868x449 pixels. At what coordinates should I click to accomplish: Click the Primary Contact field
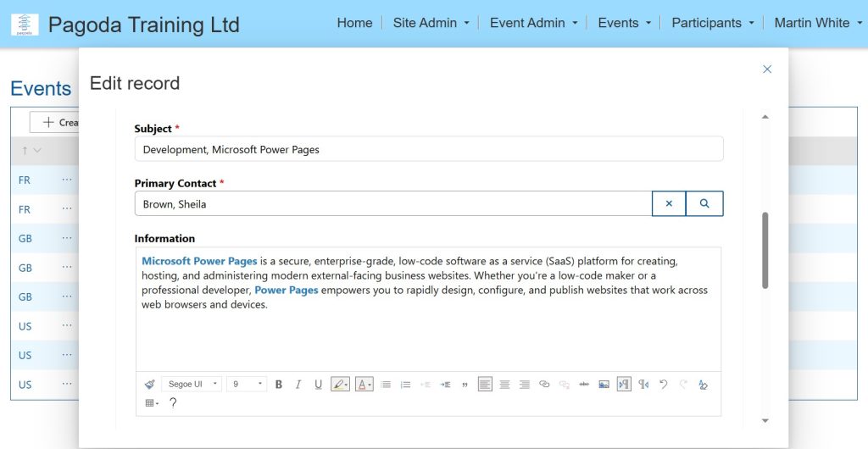coord(393,203)
